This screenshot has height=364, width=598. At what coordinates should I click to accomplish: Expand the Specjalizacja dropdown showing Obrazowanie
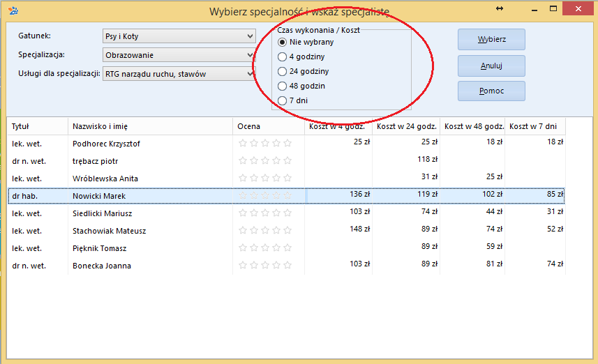click(179, 55)
